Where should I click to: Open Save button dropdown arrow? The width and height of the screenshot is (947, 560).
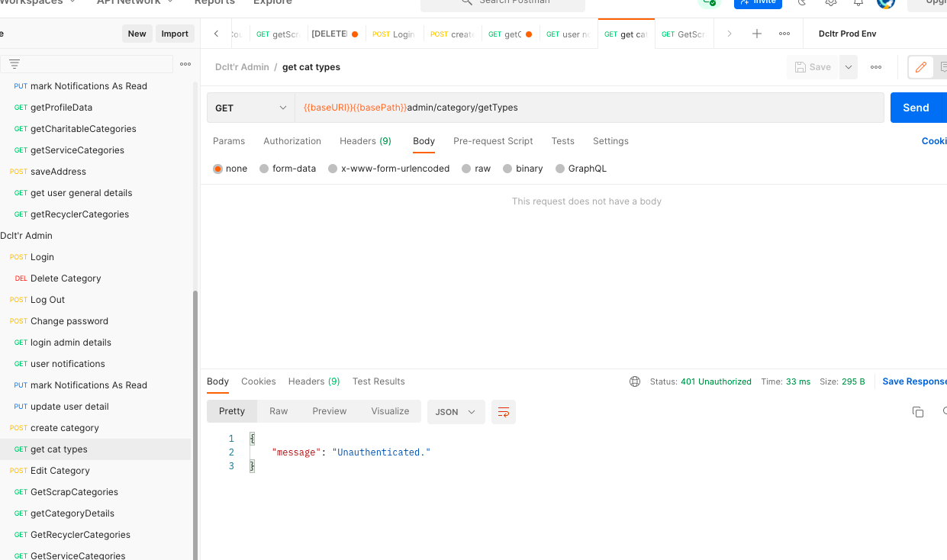coord(848,67)
